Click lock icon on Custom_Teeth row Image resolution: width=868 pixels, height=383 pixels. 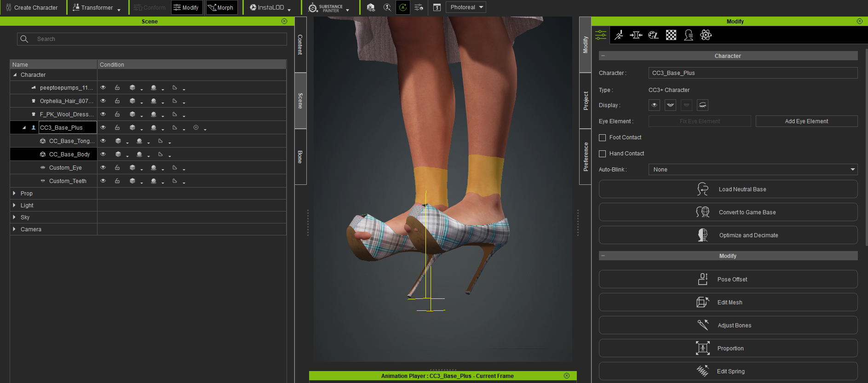(117, 181)
